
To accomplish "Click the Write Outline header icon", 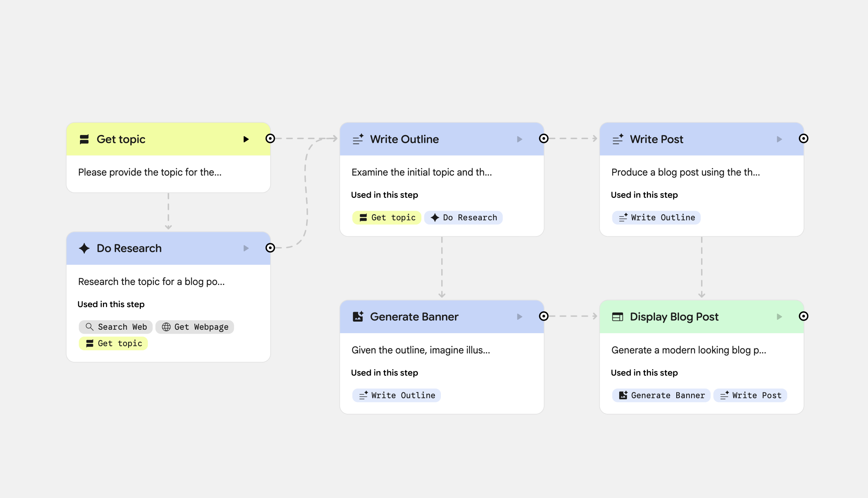I will [358, 139].
